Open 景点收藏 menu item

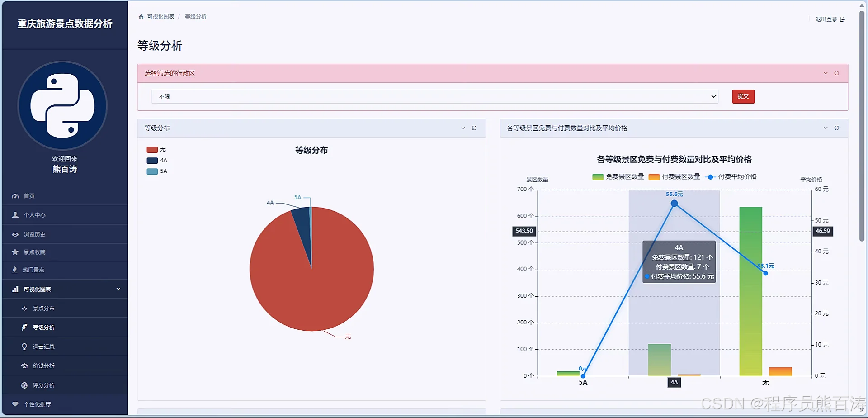65,252
